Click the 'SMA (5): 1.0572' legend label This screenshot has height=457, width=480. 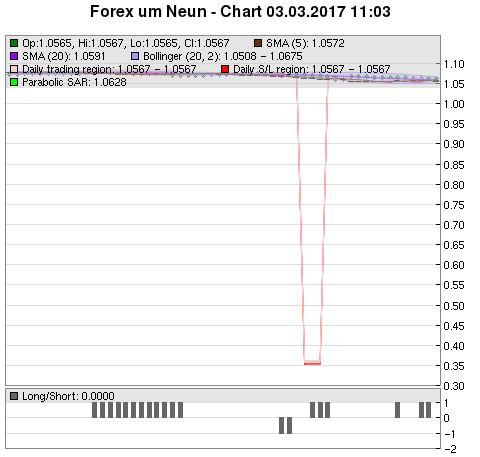tap(305, 43)
